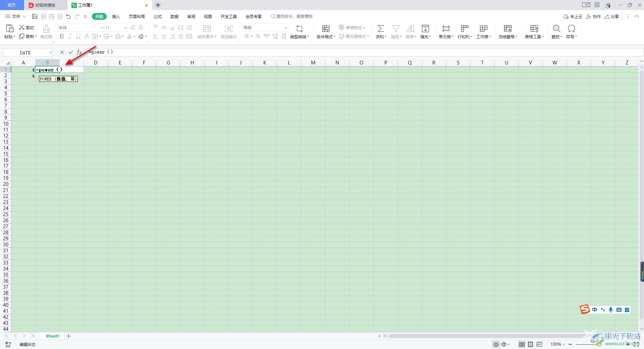
Task: Click the Print icon in quick toolbar
Action: (51, 16)
